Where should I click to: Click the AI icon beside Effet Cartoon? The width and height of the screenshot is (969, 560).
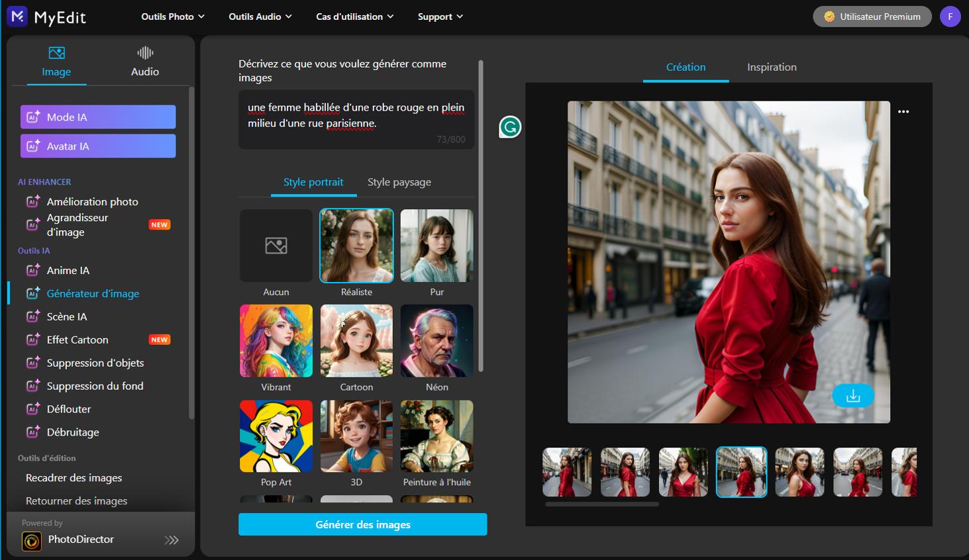pyautogui.click(x=33, y=340)
